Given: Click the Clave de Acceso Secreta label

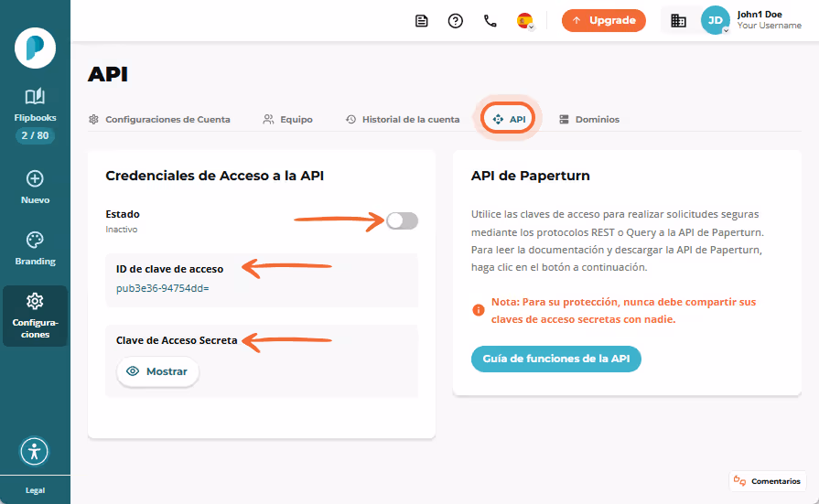Looking at the screenshot, I should pyautogui.click(x=177, y=340).
